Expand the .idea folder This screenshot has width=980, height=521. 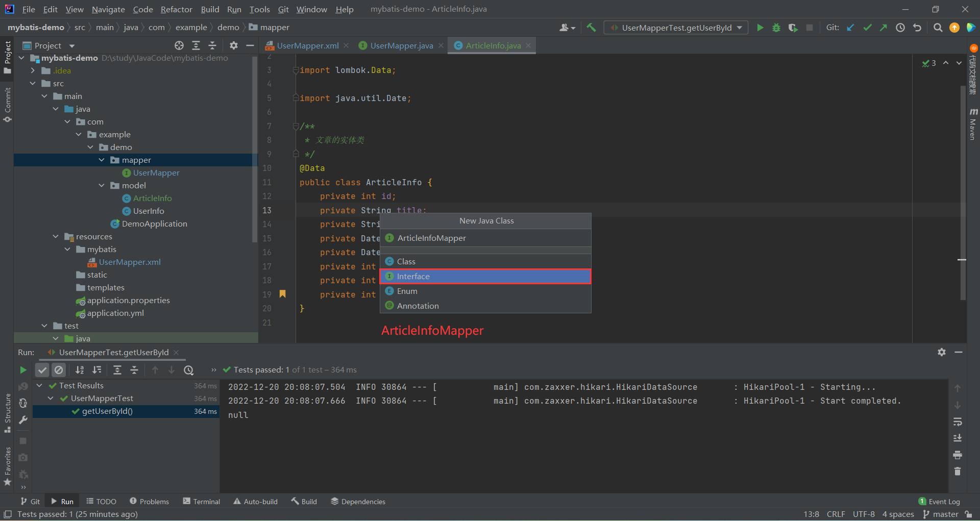[33, 71]
